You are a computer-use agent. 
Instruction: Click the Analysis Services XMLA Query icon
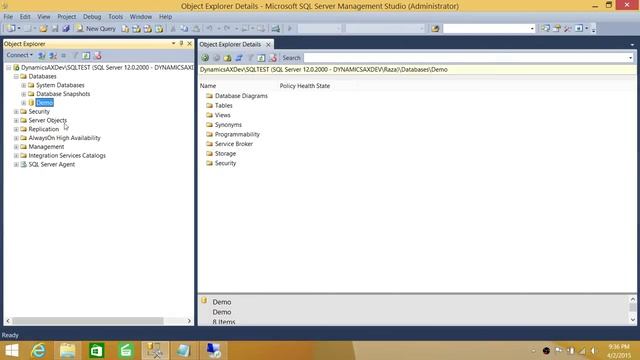(x=159, y=29)
